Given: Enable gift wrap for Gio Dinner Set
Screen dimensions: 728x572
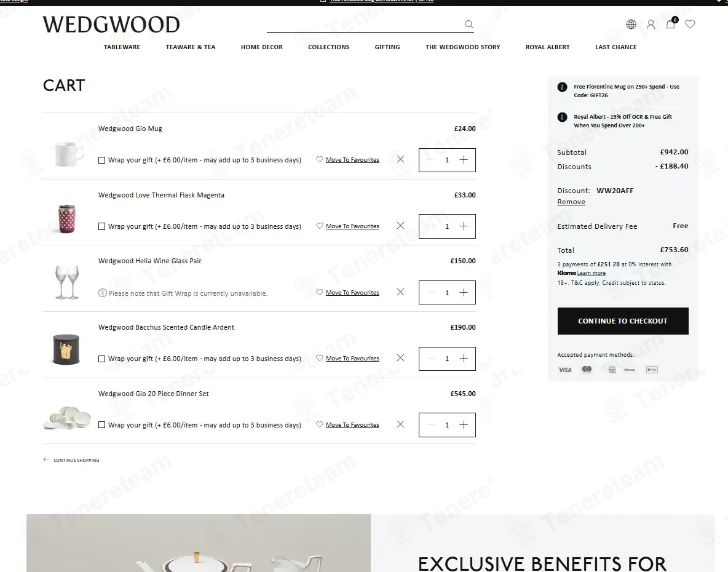Looking at the screenshot, I should 101,425.
